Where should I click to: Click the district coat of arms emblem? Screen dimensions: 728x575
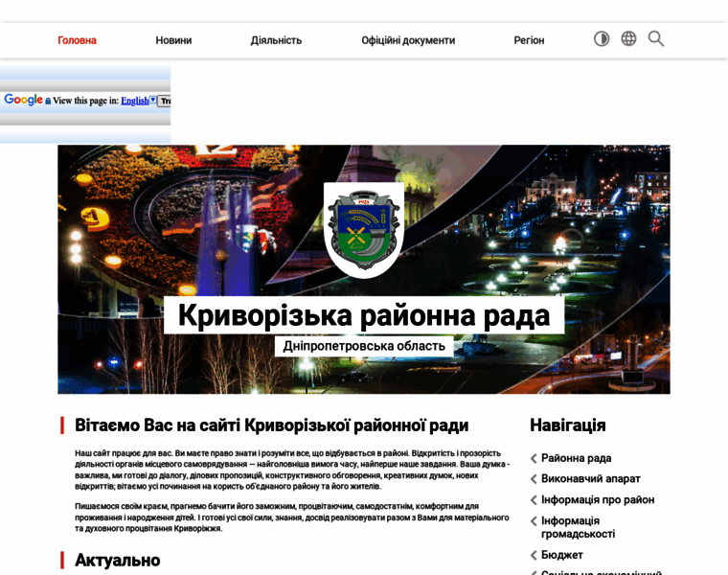pos(363,228)
